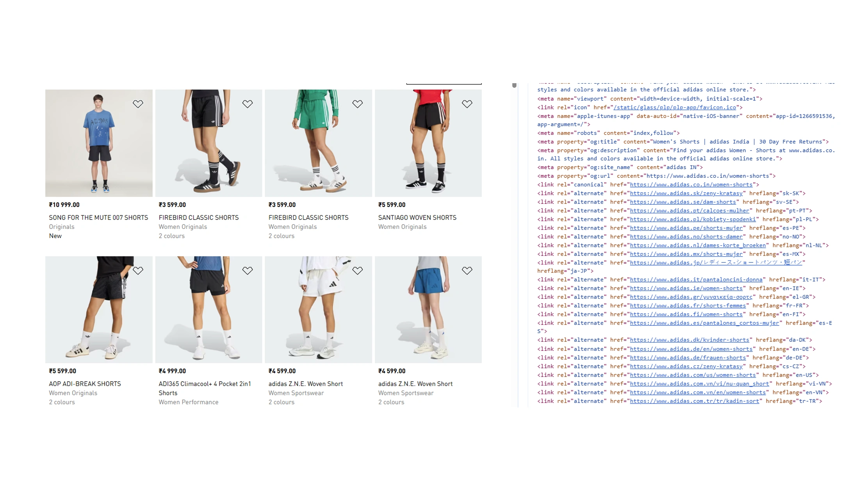Open the adidas.pe/shorts-mujer link

point(686,228)
